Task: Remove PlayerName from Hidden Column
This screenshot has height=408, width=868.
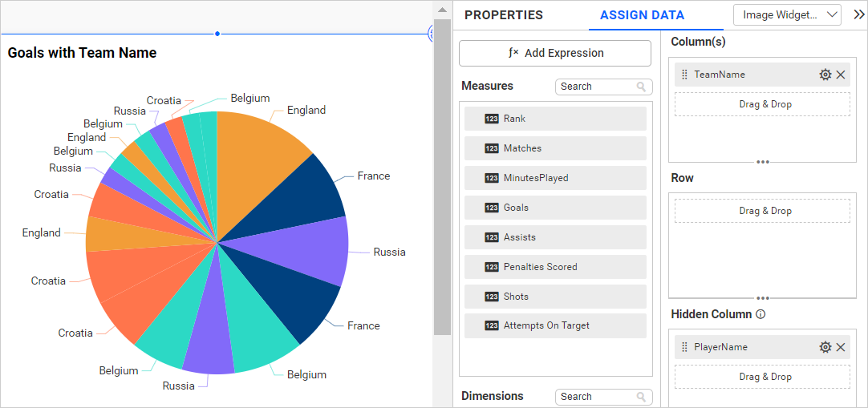Action: tap(841, 347)
